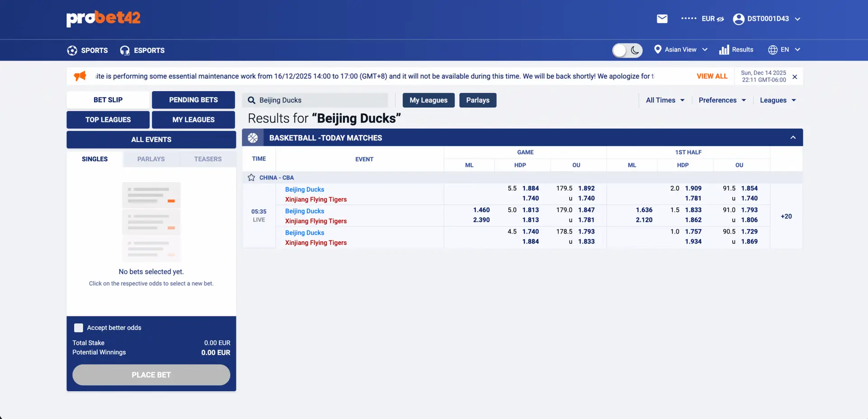Click the hide balance eye icon
The width and height of the screenshot is (868, 419).
coord(721,19)
